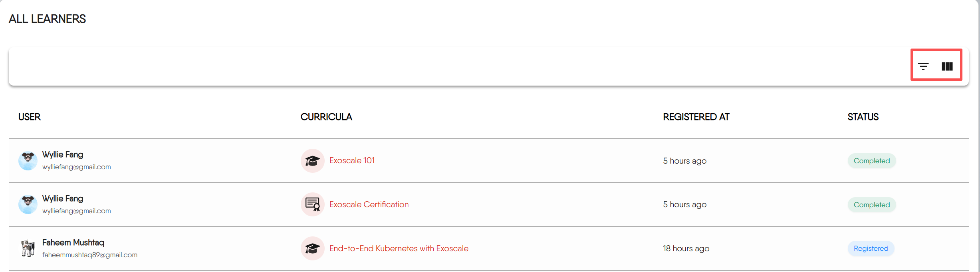Sort by the STATUS column header

point(863,117)
